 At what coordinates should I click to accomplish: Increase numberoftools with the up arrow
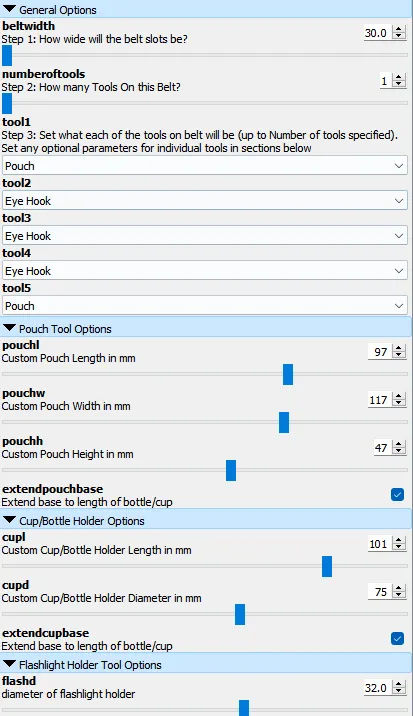click(399, 78)
